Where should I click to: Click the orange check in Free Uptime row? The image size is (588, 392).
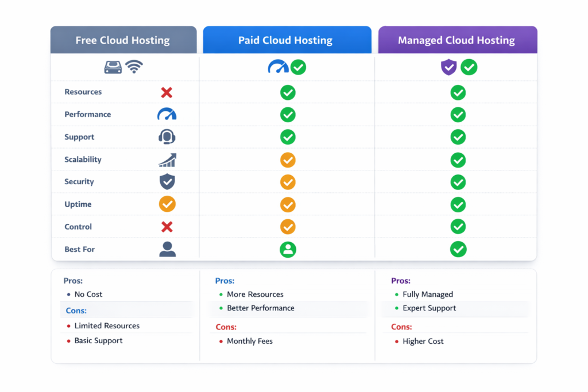(x=167, y=204)
